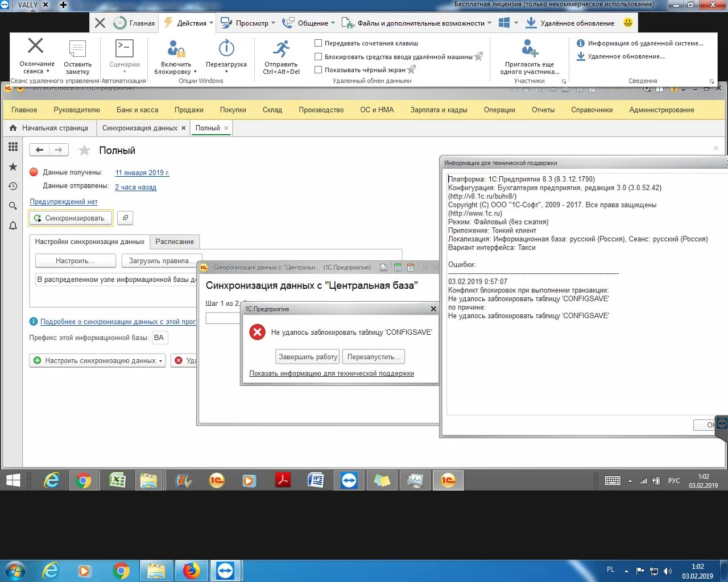The image size is (728, 582).
Task: Open the 1C sections grid menu icon
Action: 13,147
